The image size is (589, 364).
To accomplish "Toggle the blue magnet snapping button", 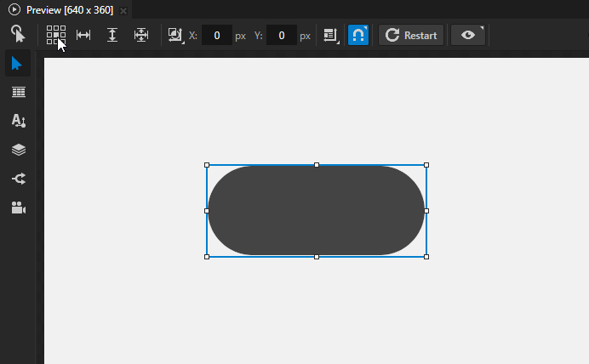I will [x=358, y=35].
